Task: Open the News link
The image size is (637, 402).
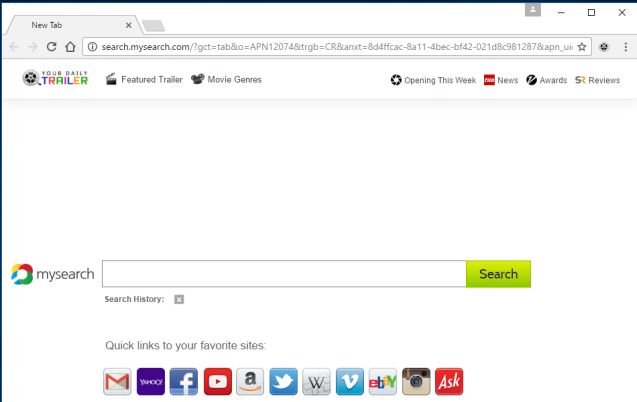Action: [x=501, y=80]
